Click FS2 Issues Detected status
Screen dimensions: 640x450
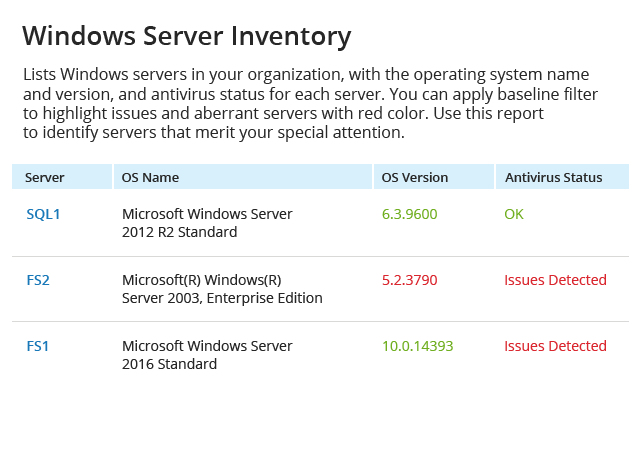point(556,280)
